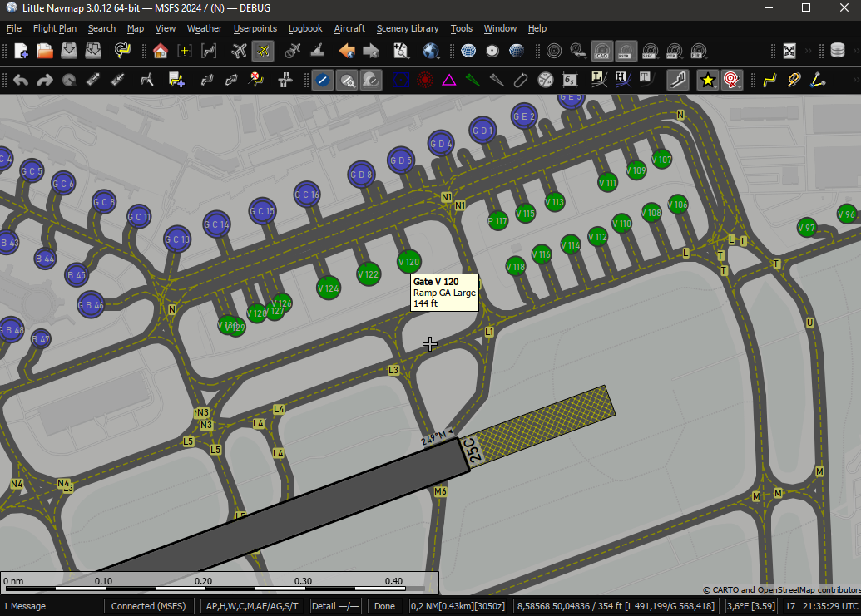Toggle airports display blue circle button

coord(322,80)
